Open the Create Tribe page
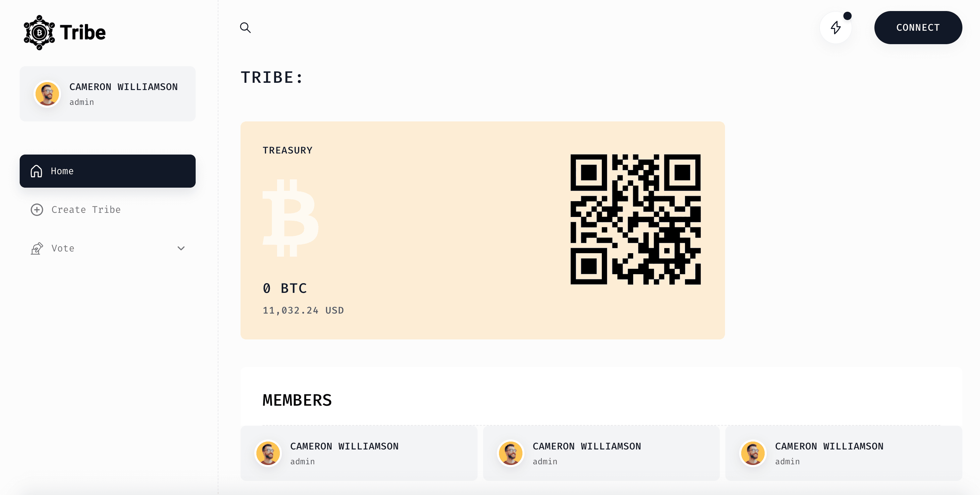The image size is (980, 495). pos(86,210)
